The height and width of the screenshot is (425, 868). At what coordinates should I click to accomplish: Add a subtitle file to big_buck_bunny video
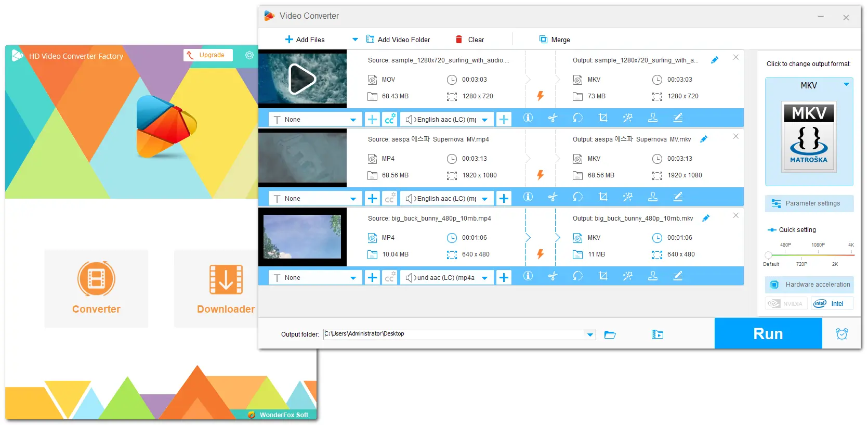[372, 277]
